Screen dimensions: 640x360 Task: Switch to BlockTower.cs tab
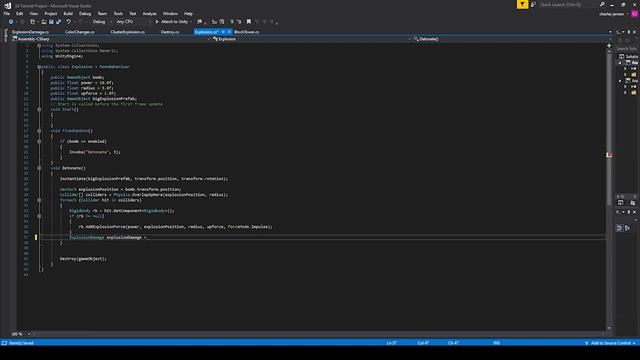[247, 32]
